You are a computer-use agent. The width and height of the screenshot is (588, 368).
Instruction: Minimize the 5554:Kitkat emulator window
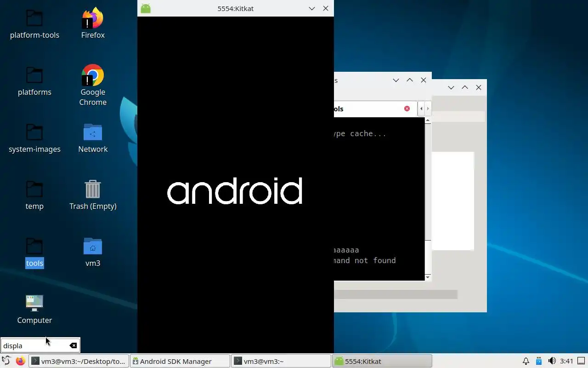tap(312, 8)
